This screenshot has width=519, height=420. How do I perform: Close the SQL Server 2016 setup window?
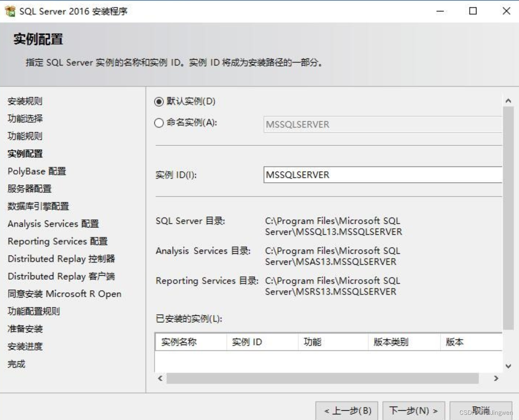coord(506,11)
